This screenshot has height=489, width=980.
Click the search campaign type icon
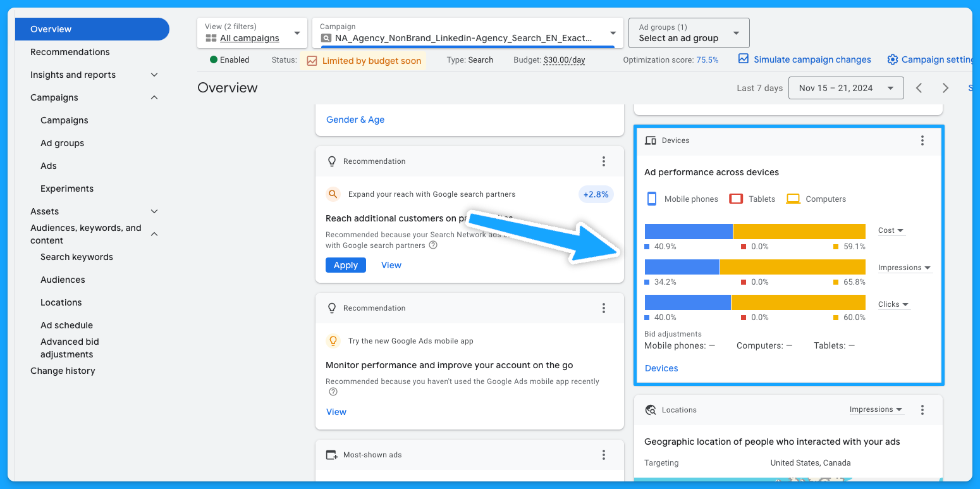(326, 38)
